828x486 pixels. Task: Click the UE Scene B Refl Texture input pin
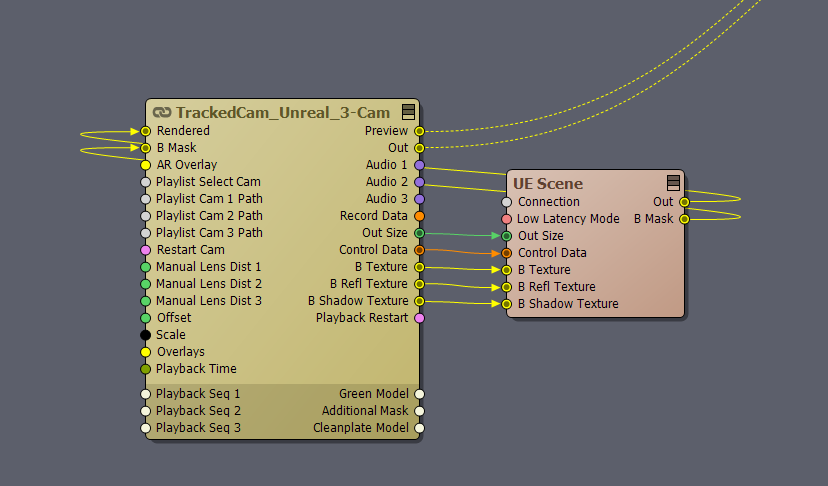[506, 287]
